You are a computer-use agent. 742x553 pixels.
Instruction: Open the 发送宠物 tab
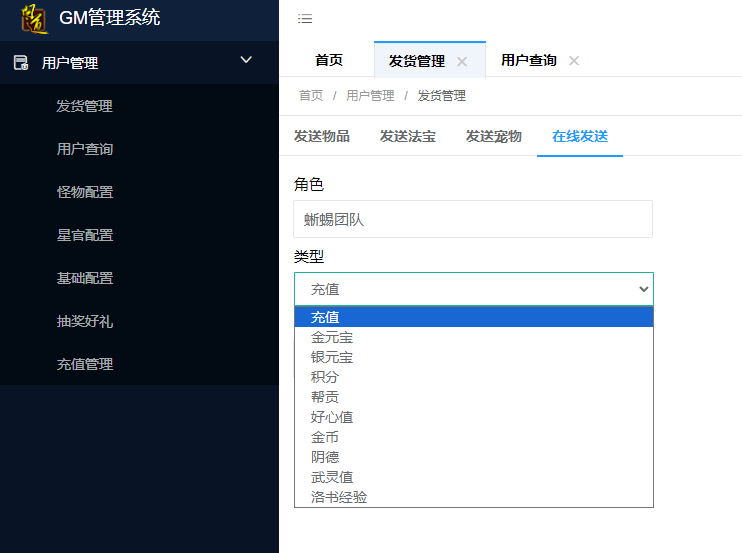click(x=493, y=136)
